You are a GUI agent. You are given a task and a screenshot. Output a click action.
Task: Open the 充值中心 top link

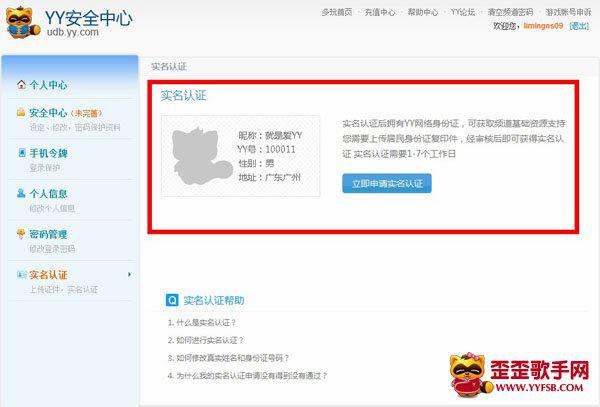pyautogui.click(x=380, y=12)
